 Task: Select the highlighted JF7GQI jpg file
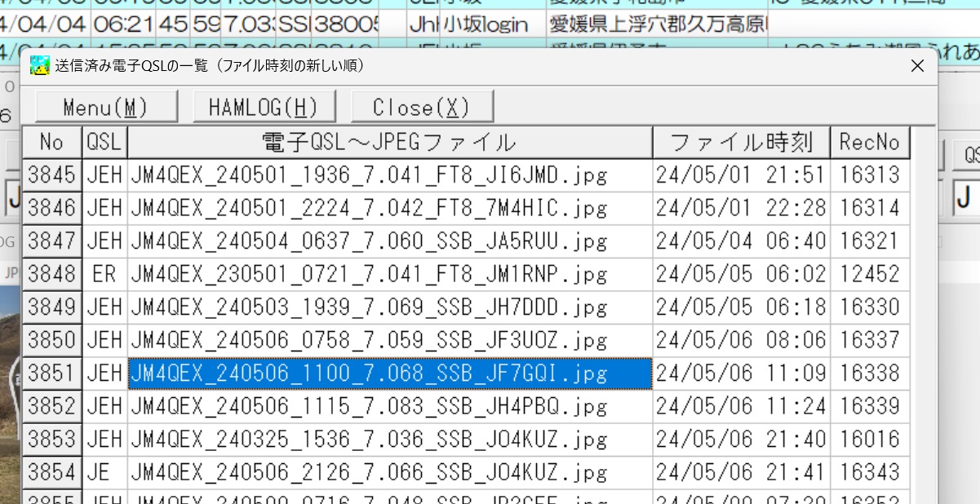click(369, 374)
